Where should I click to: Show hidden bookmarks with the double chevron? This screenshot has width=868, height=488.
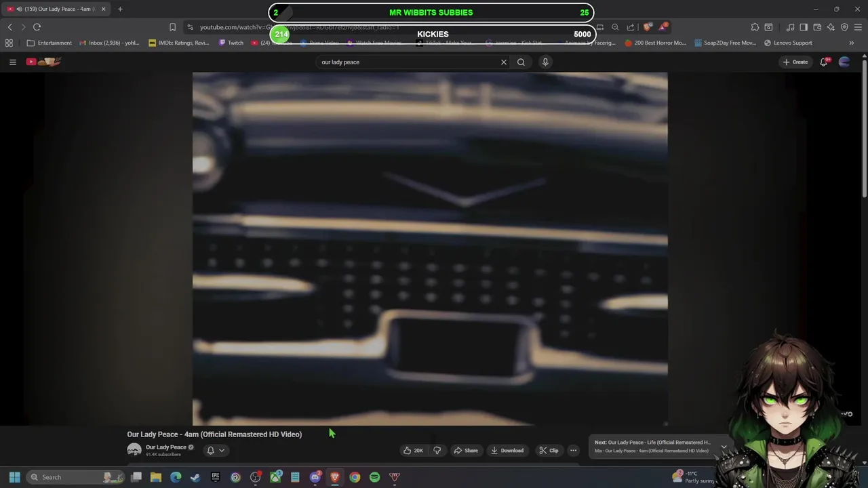point(852,43)
